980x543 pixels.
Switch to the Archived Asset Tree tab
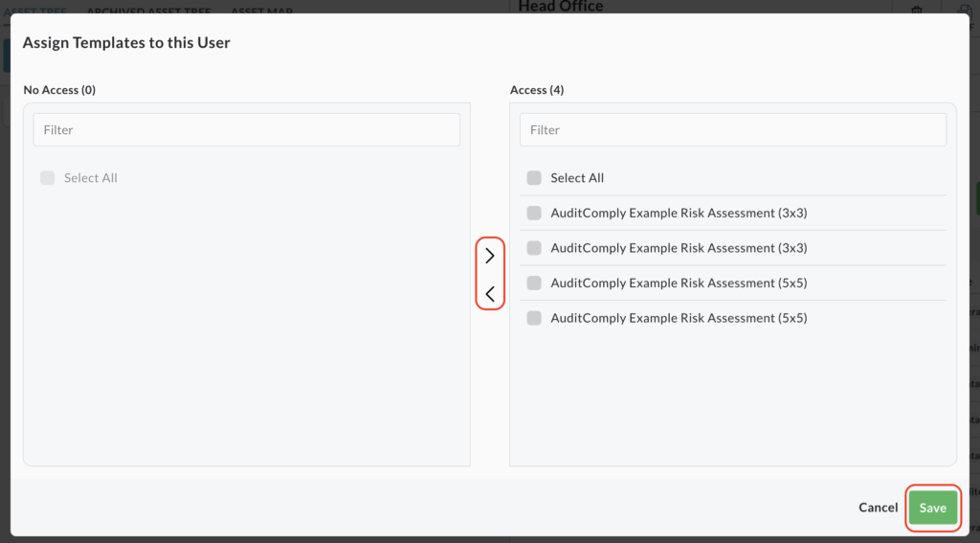[x=148, y=11]
